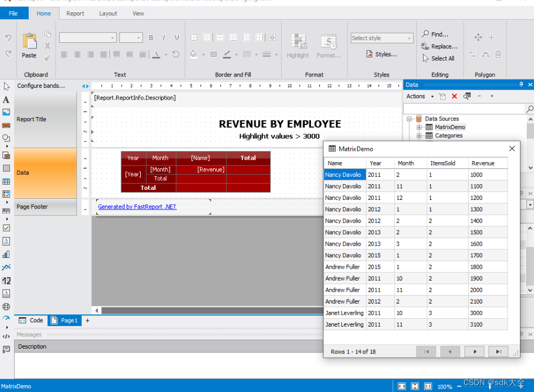Open the File menu

tap(12, 12)
